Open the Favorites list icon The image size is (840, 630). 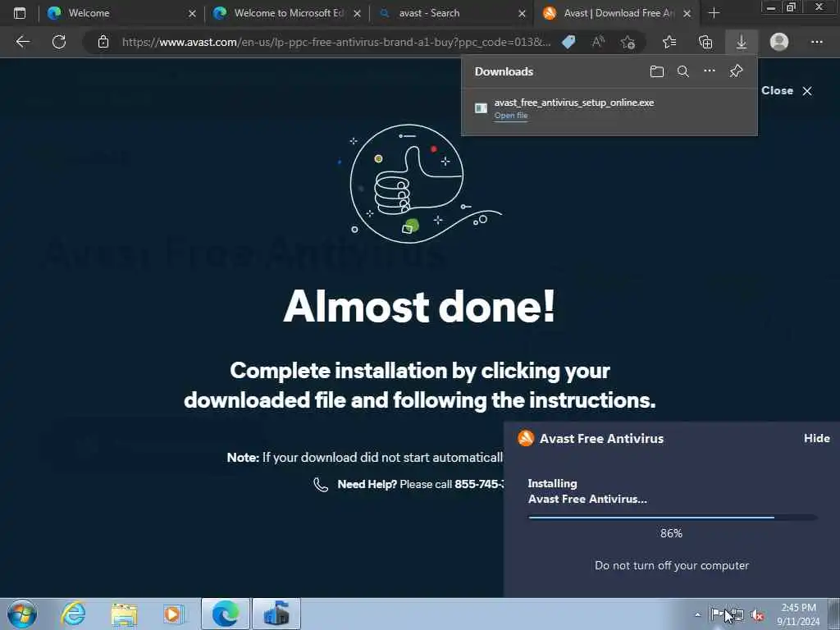pyautogui.click(x=669, y=42)
